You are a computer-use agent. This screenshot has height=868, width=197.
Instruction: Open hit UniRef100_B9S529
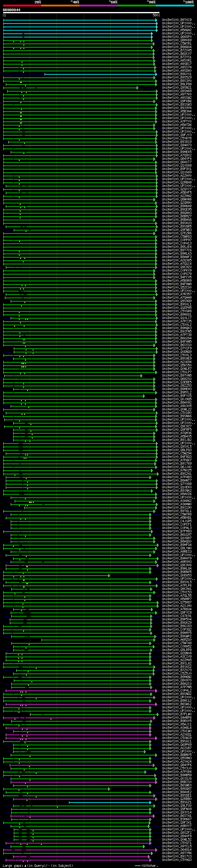[x=177, y=78]
